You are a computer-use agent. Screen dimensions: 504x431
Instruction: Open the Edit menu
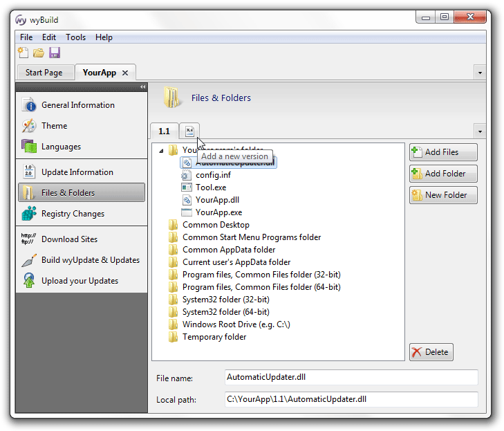point(49,37)
